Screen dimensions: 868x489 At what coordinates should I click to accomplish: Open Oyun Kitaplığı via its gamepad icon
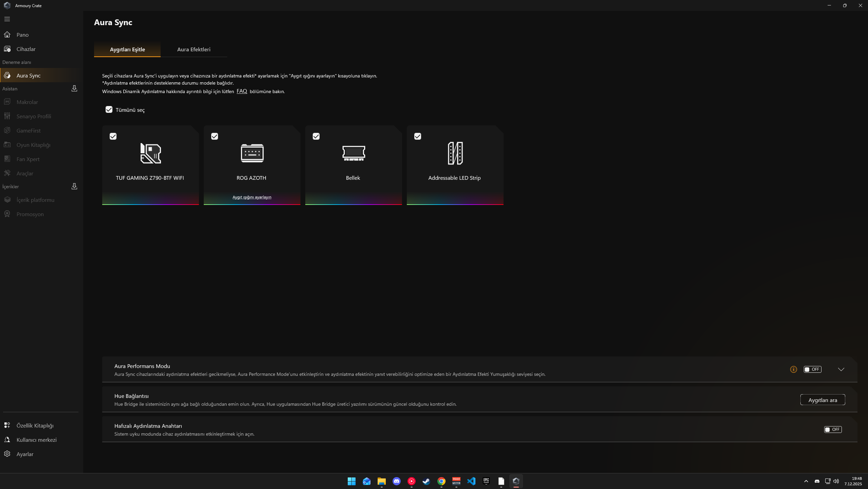pyautogui.click(x=7, y=145)
